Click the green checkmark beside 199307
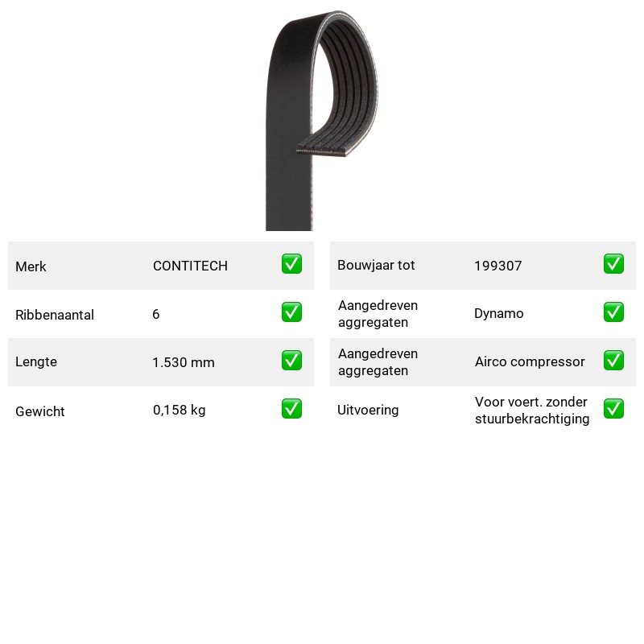The image size is (644, 644). tap(613, 264)
